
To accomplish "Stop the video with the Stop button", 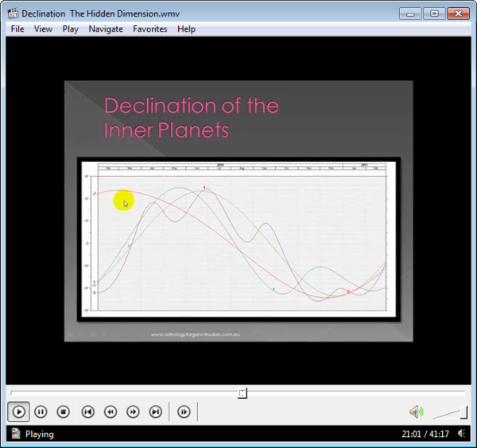I will pyautogui.click(x=64, y=411).
